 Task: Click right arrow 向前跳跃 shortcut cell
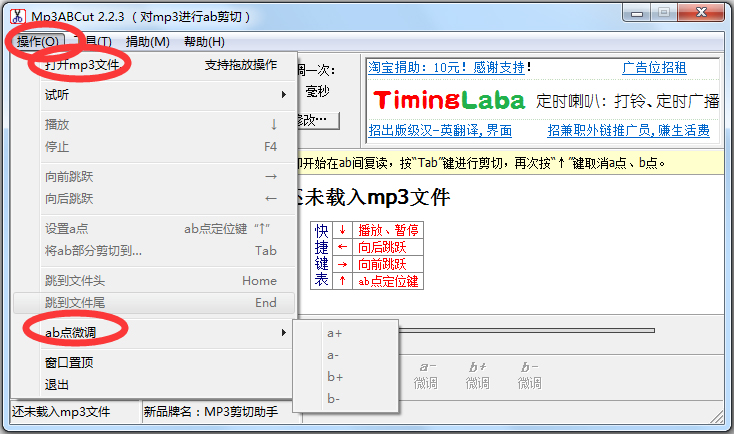coord(342,264)
